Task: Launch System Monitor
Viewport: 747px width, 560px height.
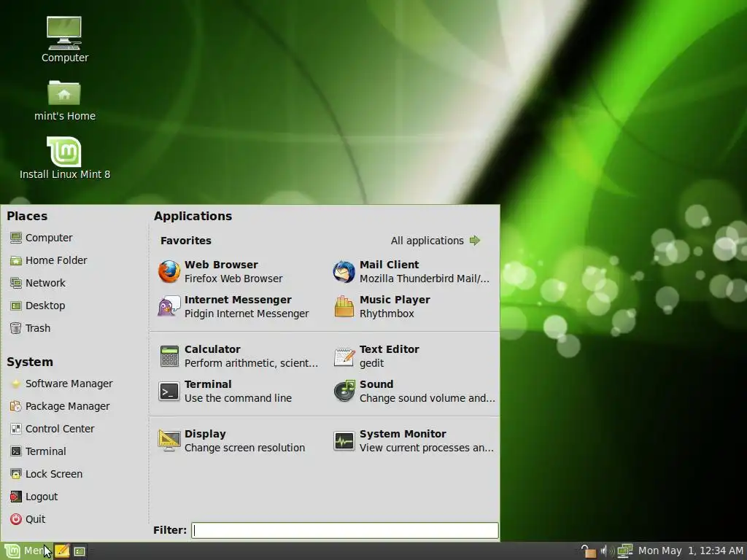Action: [414, 440]
